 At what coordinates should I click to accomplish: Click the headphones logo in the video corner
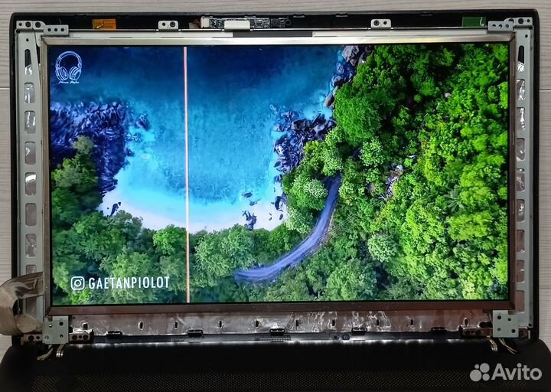click(x=68, y=67)
